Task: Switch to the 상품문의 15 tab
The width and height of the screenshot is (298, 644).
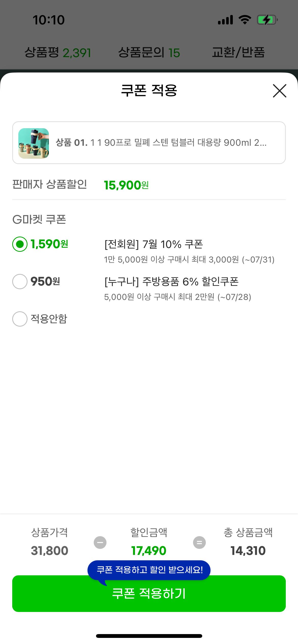Action: pyautogui.click(x=149, y=53)
